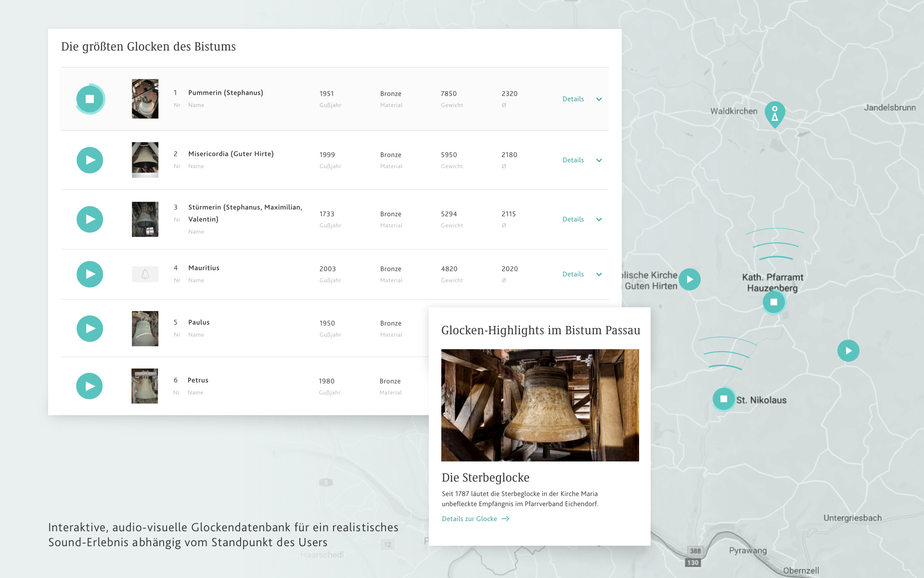Viewport: 924px width, 578px height.
Task: Click the Gußjahr value 1733
Action: (x=327, y=214)
